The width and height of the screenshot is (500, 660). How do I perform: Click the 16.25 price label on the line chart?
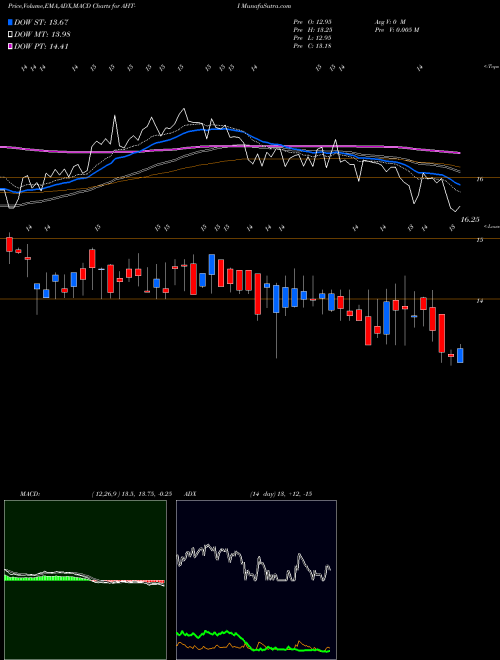click(470, 219)
